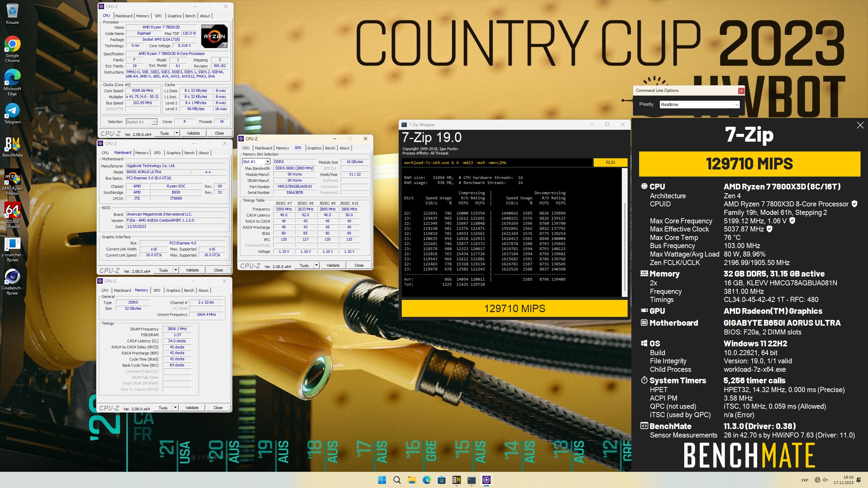Open the Recycle Bin desktop icon
868x488 pixels.
pyautogui.click(x=13, y=14)
